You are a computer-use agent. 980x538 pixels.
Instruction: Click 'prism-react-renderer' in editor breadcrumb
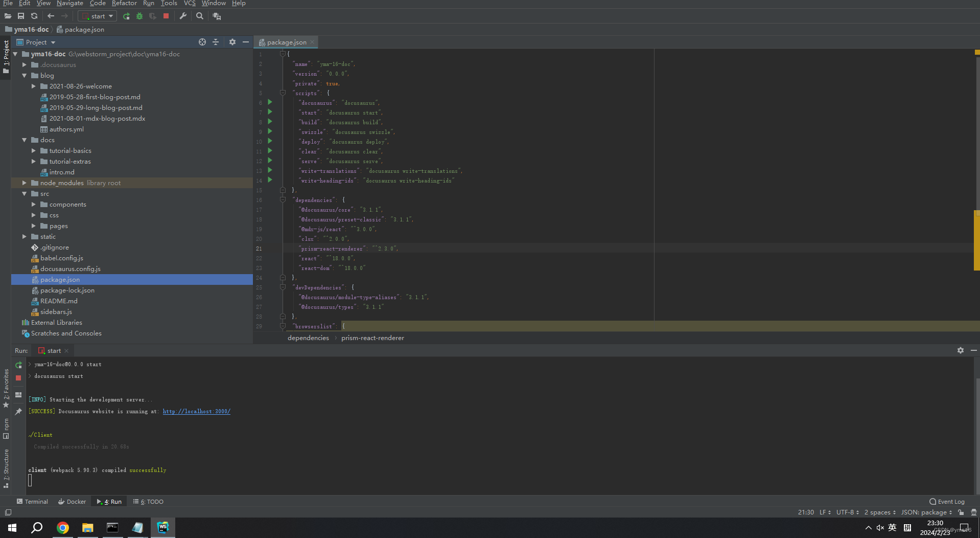(x=372, y=338)
